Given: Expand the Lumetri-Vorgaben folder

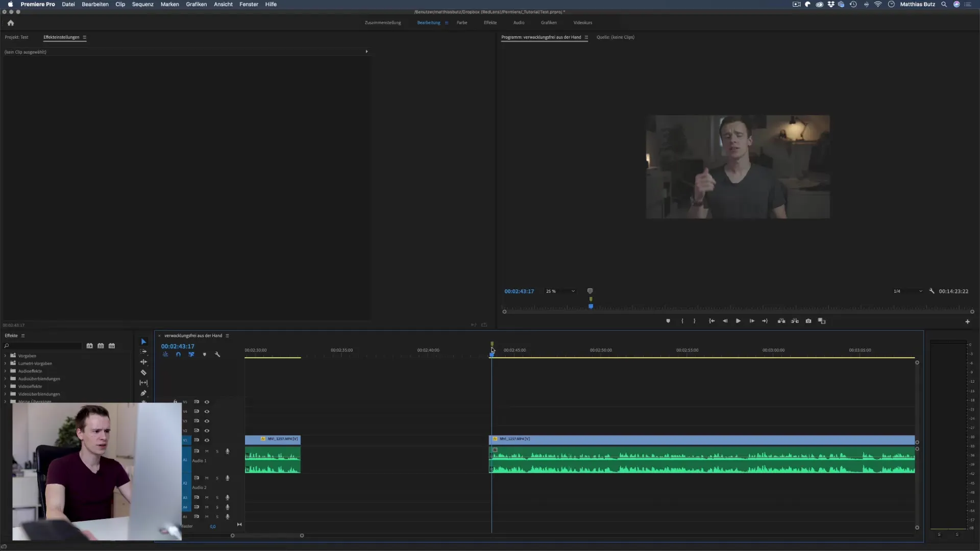Looking at the screenshot, I should [5, 363].
